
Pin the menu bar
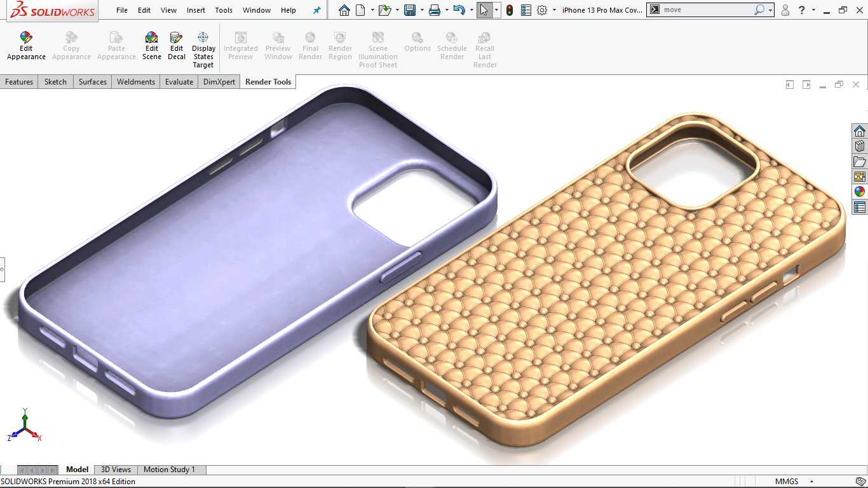point(317,10)
